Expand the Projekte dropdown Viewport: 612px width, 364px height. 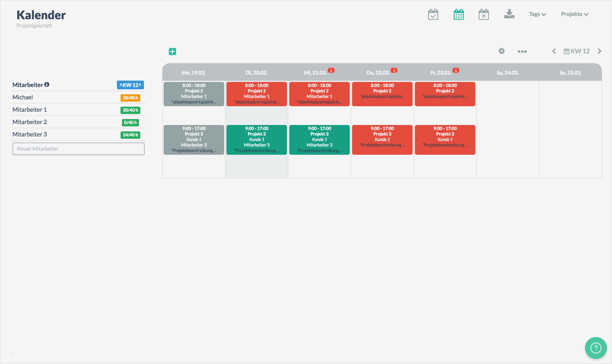pyautogui.click(x=575, y=14)
